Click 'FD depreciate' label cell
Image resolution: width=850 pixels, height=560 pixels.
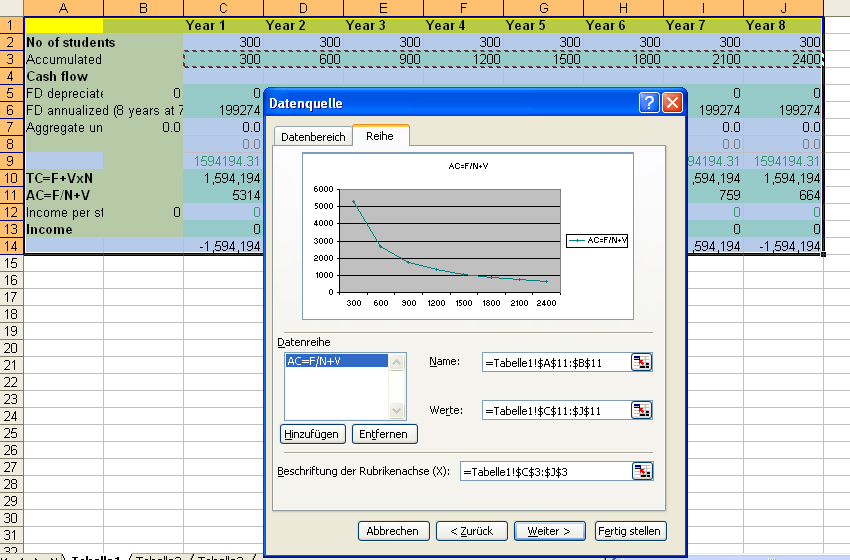point(63,93)
